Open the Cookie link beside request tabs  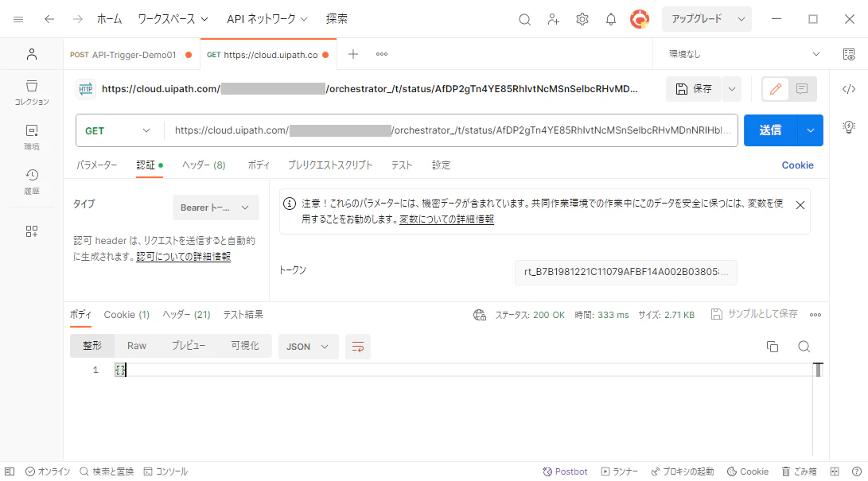[x=797, y=165]
